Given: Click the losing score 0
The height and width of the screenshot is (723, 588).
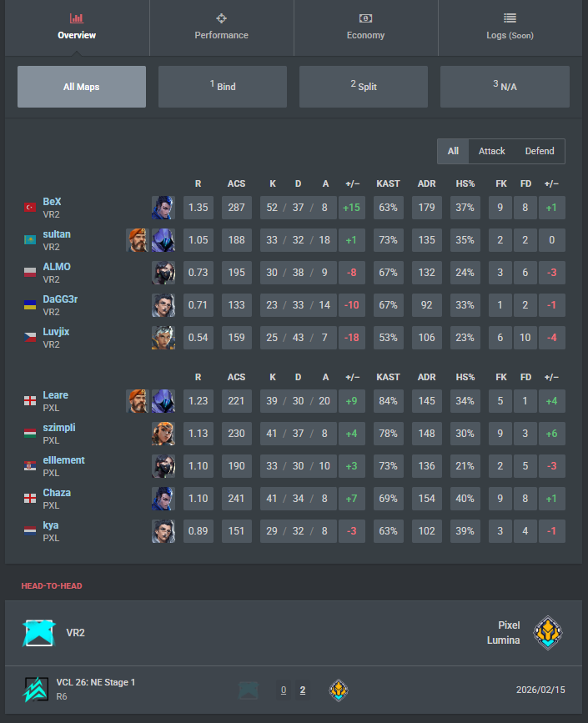Looking at the screenshot, I should pos(284,690).
